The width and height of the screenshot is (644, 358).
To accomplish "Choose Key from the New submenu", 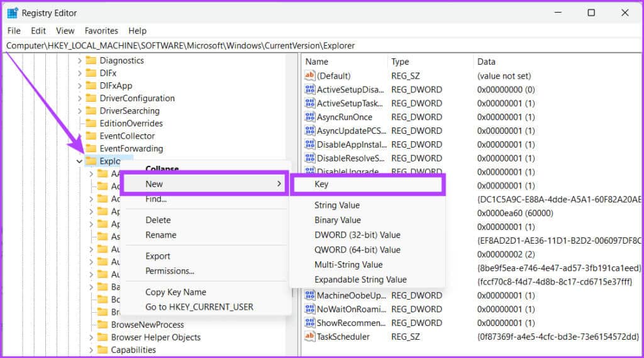I will tap(367, 184).
